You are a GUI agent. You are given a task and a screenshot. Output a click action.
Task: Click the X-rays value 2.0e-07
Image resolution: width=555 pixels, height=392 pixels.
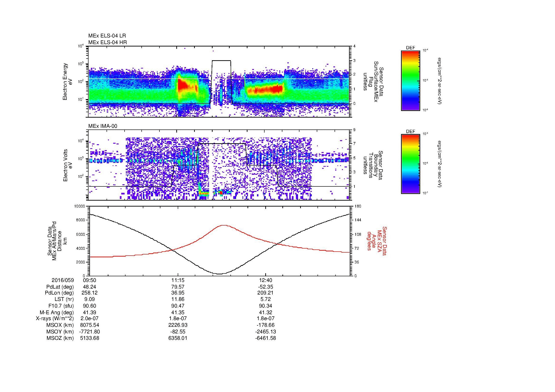pos(90,318)
